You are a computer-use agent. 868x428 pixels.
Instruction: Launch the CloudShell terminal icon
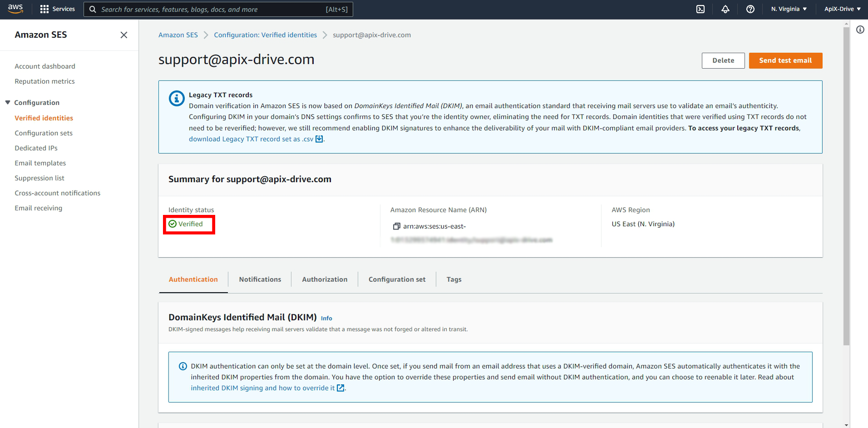700,9
